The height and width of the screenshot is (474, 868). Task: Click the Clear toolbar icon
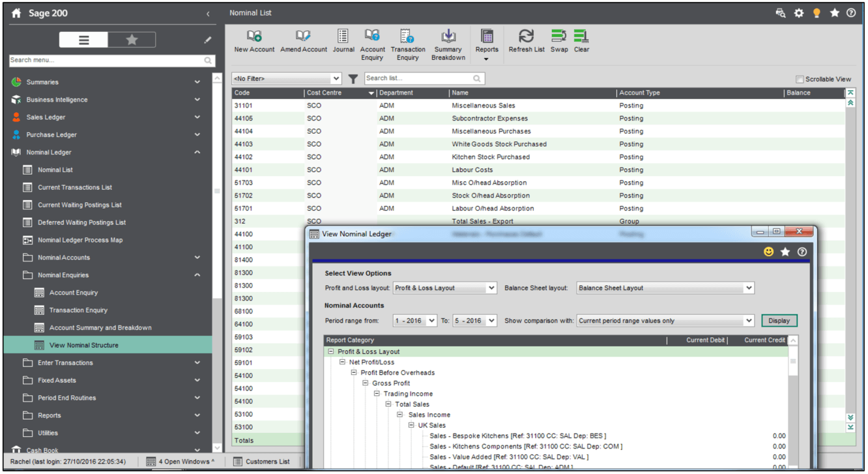pyautogui.click(x=581, y=41)
